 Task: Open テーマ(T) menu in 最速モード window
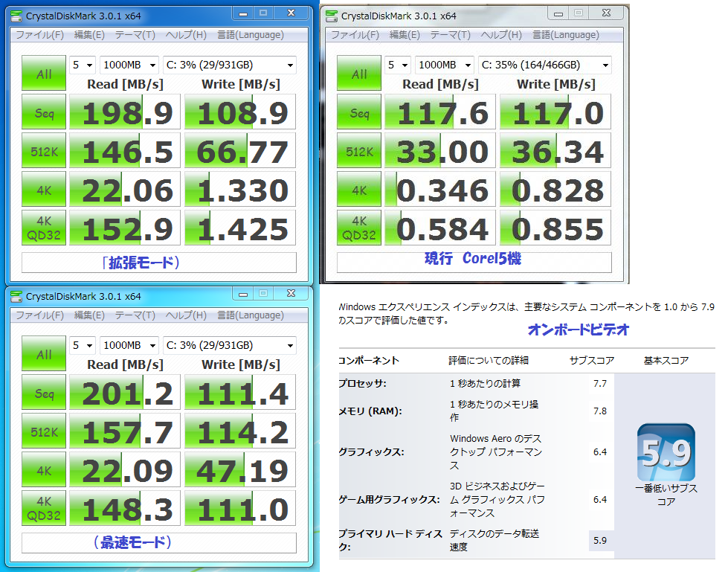point(135,315)
